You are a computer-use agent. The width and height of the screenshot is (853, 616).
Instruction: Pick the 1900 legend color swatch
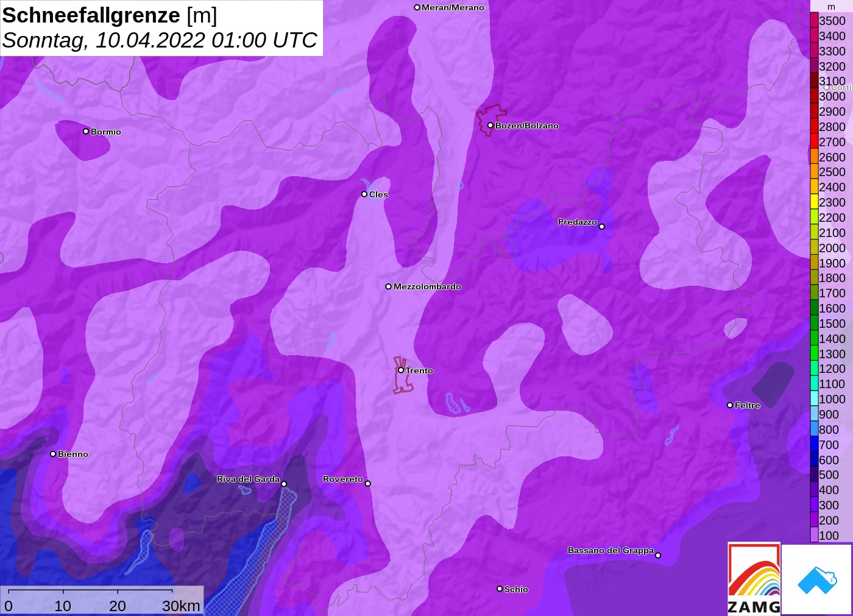pos(814,263)
